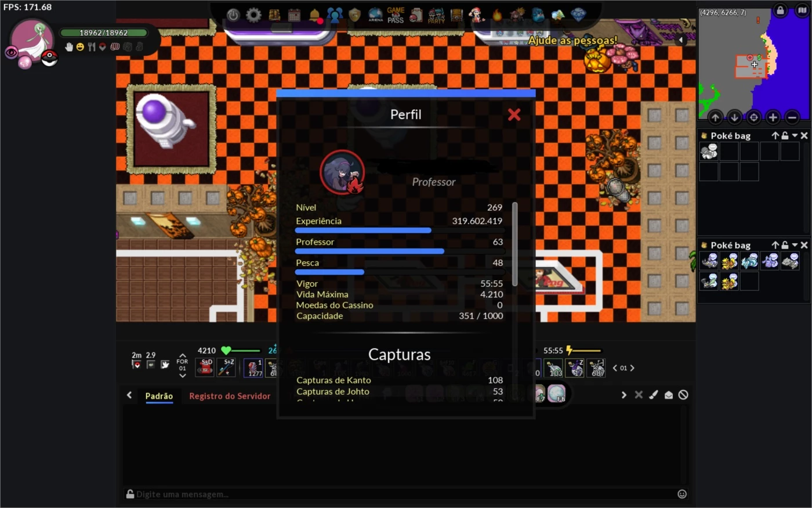This screenshot has height=508, width=812.
Task: Open the envelope messages icon
Action: click(669, 395)
